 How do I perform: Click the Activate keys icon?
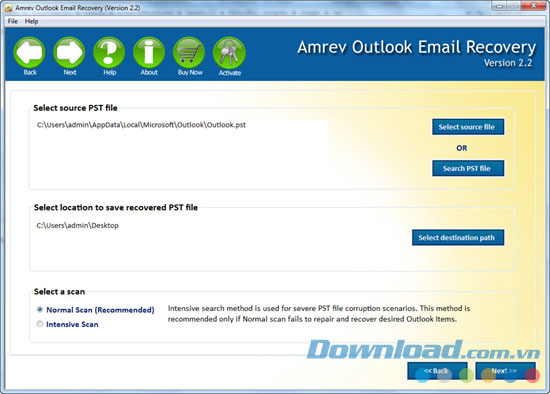coord(229,53)
